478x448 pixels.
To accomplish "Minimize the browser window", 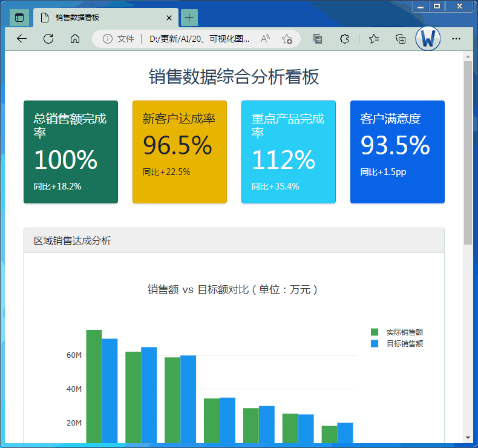I will (421, 6).
